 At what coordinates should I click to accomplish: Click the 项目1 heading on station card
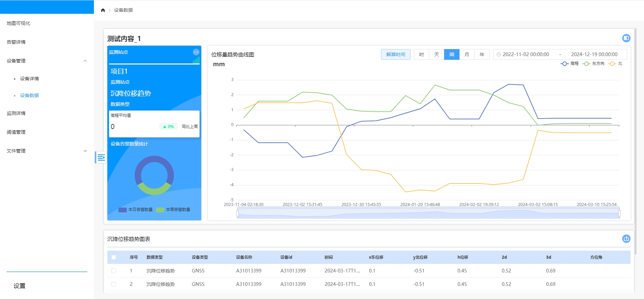pyautogui.click(x=119, y=71)
